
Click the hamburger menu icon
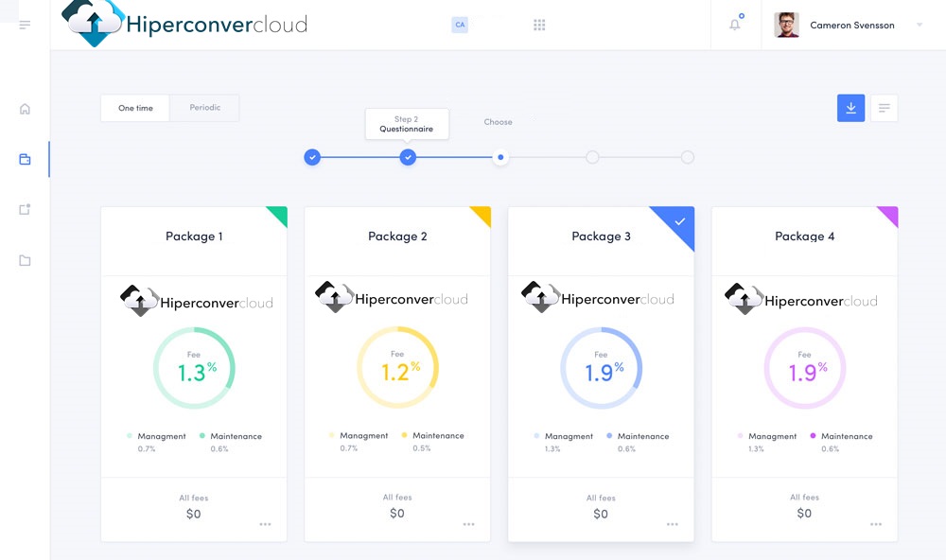[25, 25]
